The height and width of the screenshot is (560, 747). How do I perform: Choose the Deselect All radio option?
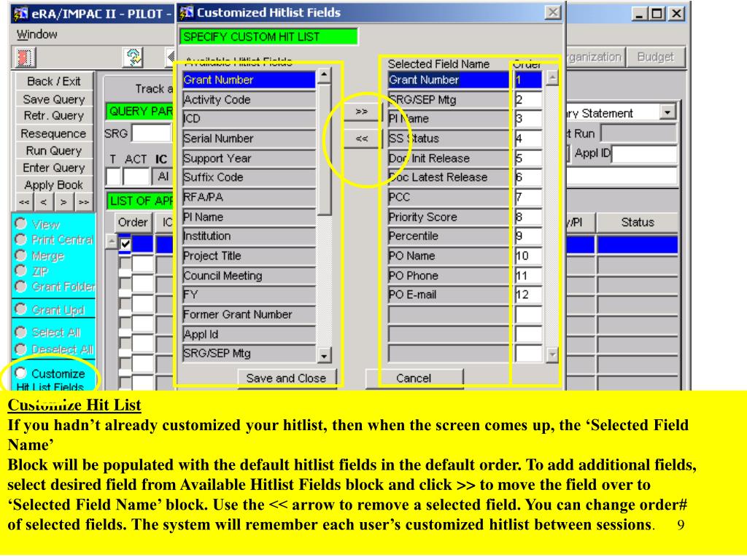[21, 349]
